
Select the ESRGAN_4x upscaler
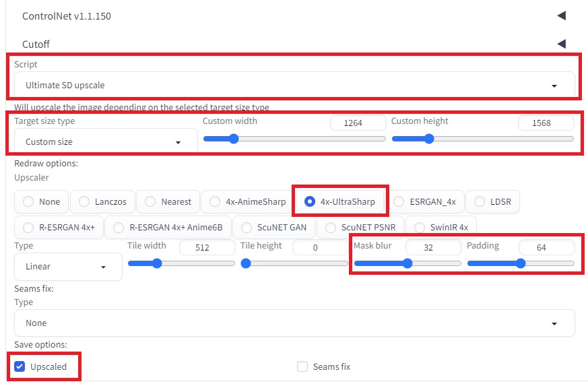426,202
